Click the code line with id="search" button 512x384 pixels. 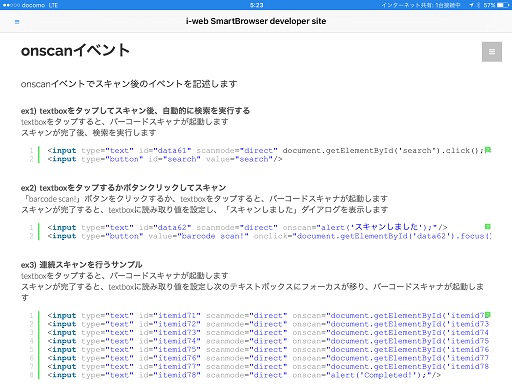(165, 159)
